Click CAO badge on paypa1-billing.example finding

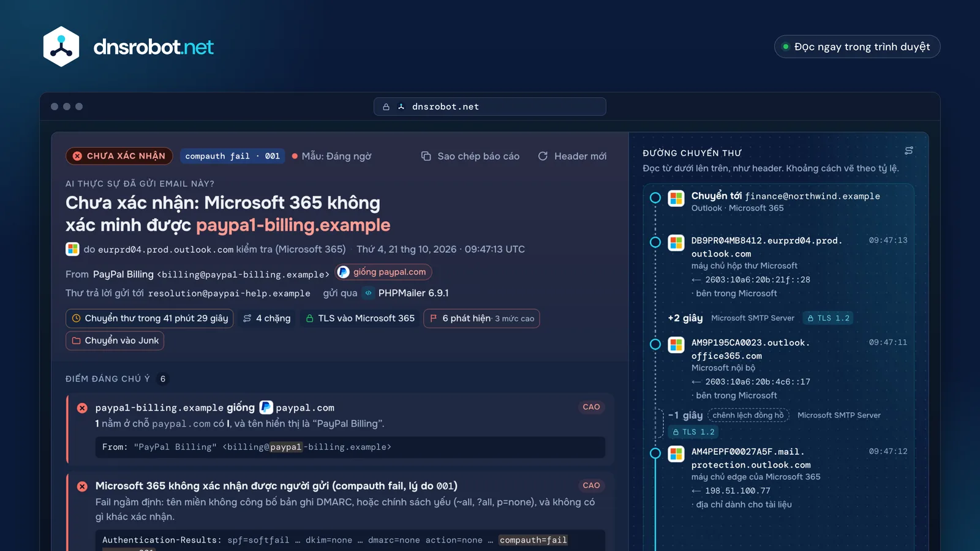[591, 407]
